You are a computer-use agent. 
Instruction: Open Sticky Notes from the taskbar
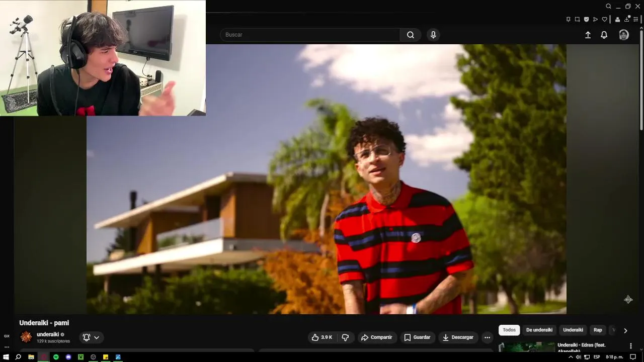(106, 357)
